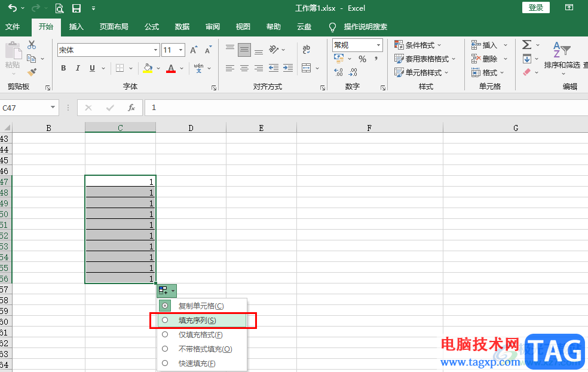The width and height of the screenshot is (588, 372).
Task: Click the formula bar input showing 1
Action: pos(366,108)
